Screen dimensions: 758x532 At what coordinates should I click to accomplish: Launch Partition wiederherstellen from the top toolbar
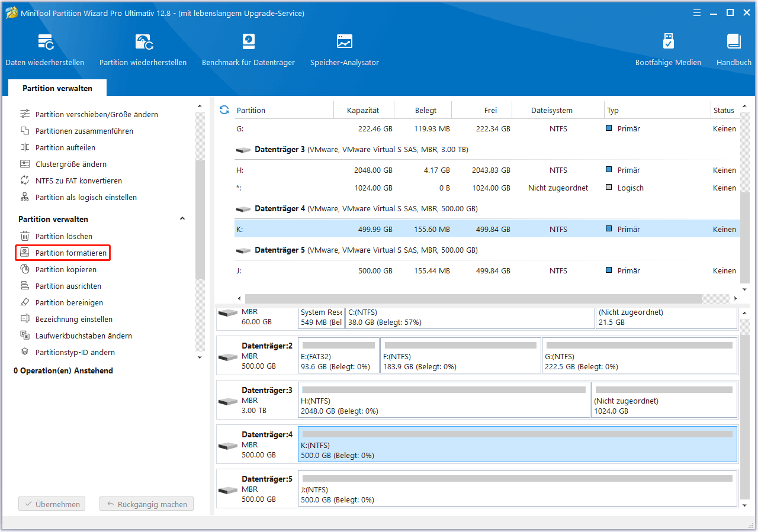pos(143,50)
